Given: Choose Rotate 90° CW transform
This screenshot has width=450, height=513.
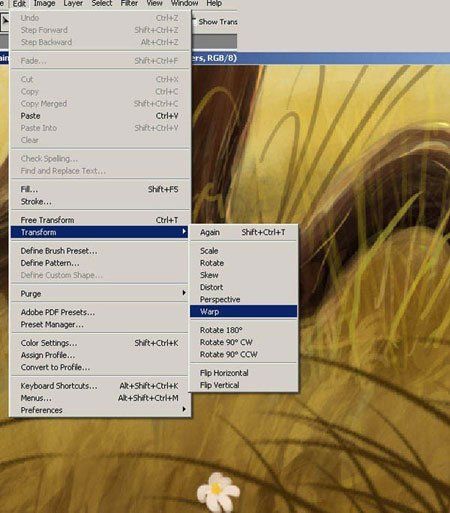Looking at the screenshot, I should [x=243, y=342].
